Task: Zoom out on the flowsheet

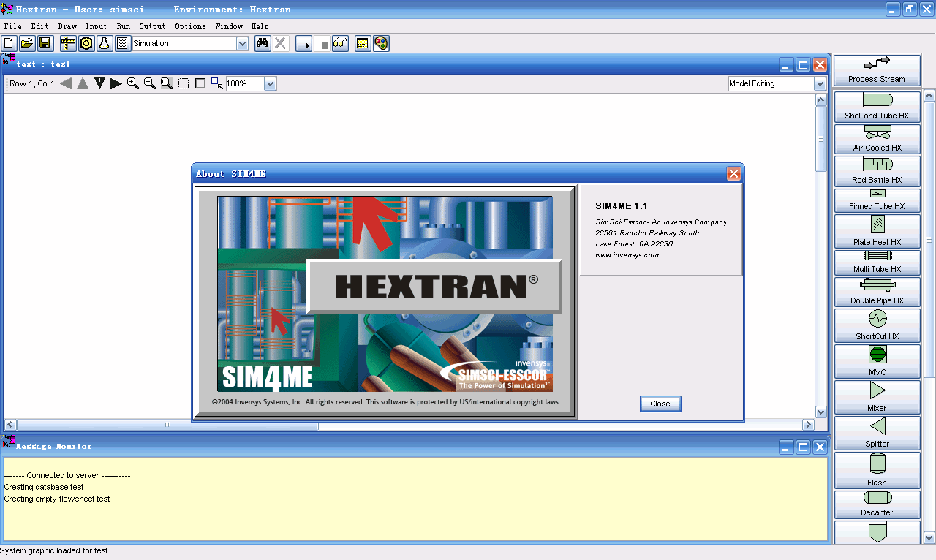Action: (x=150, y=83)
